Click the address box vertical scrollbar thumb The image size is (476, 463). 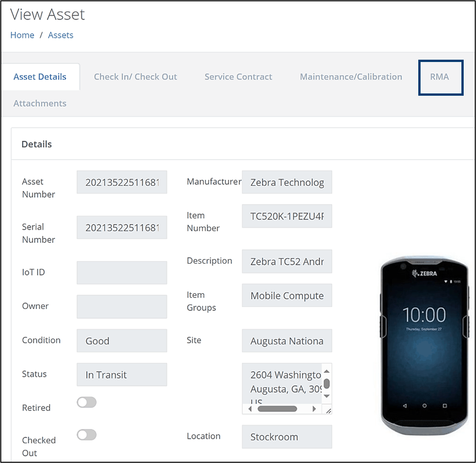(x=327, y=384)
